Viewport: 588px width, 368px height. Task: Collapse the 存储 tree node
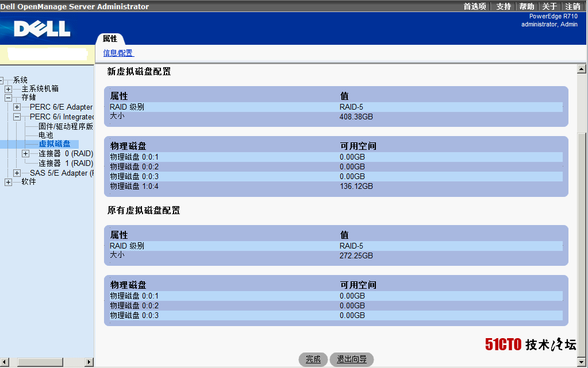(x=8, y=98)
